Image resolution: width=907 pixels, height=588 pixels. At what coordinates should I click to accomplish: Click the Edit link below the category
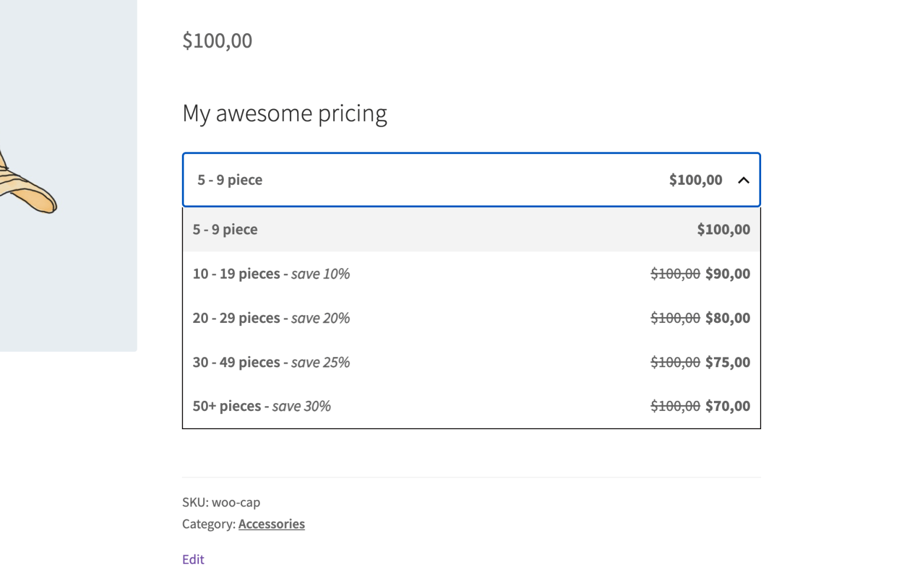tap(193, 559)
